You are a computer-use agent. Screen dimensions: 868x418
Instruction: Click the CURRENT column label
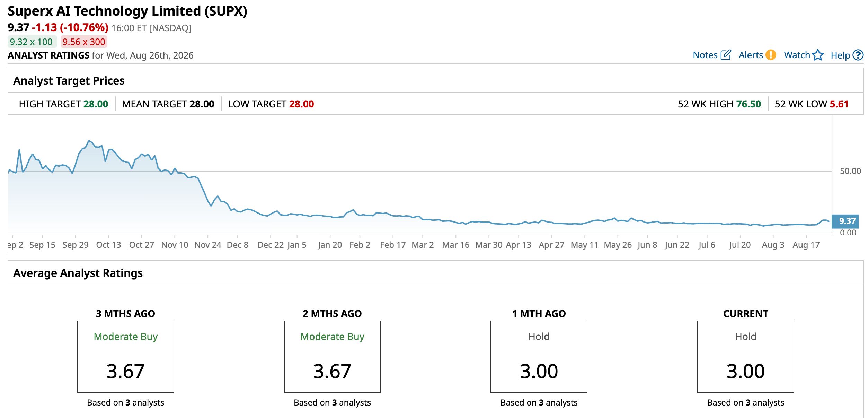746,314
